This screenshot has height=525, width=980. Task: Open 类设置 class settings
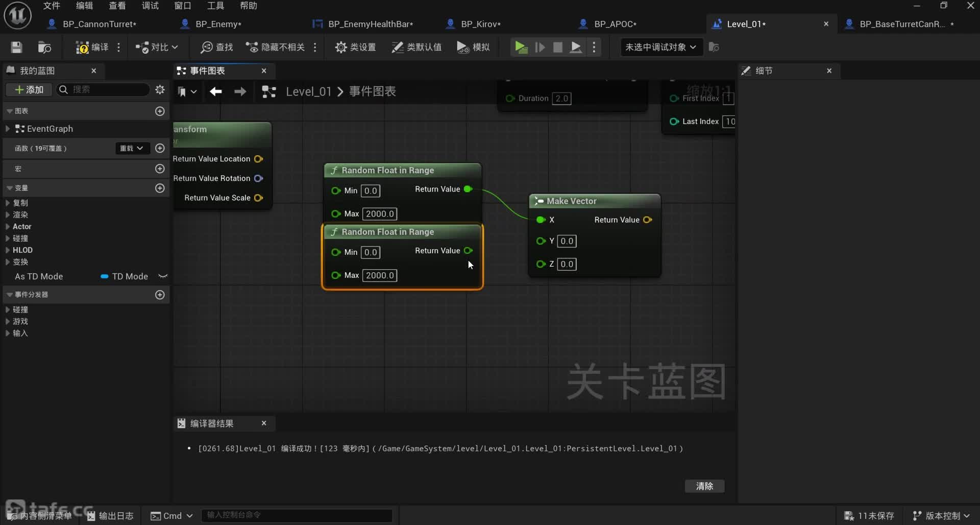coord(355,47)
